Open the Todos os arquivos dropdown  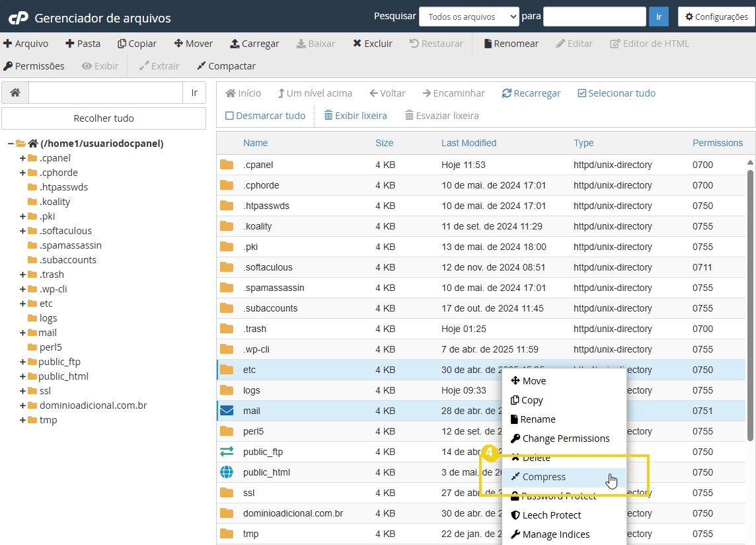pos(469,17)
